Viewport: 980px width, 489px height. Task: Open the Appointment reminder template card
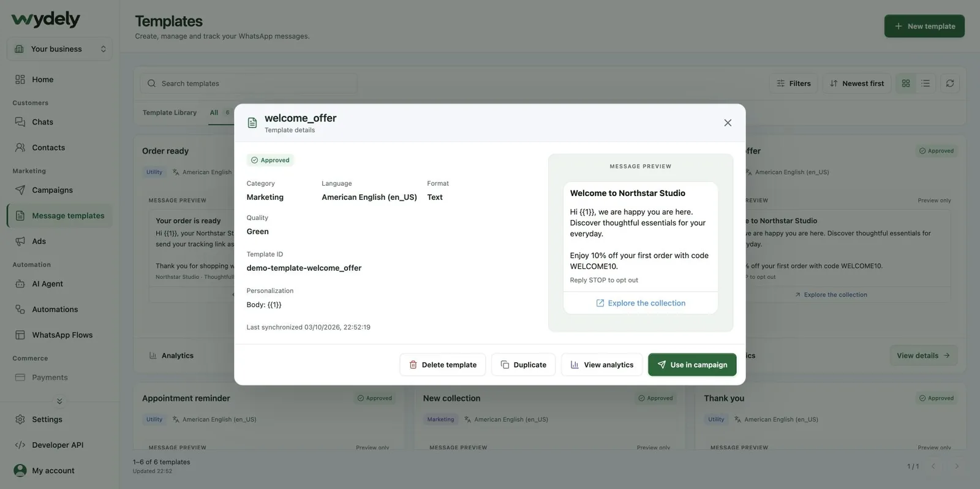268,417
